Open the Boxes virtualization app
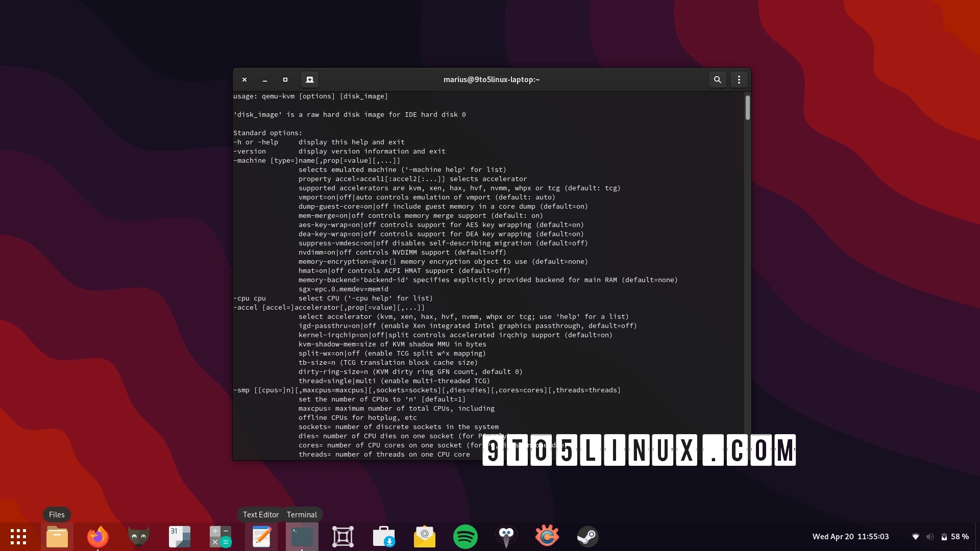Image resolution: width=980 pixels, height=551 pixels. (342, 537)
